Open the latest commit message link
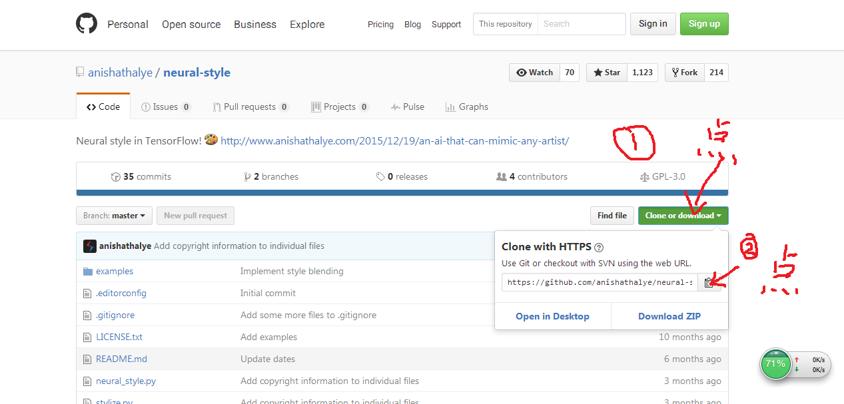 click(x=239, y=246)
